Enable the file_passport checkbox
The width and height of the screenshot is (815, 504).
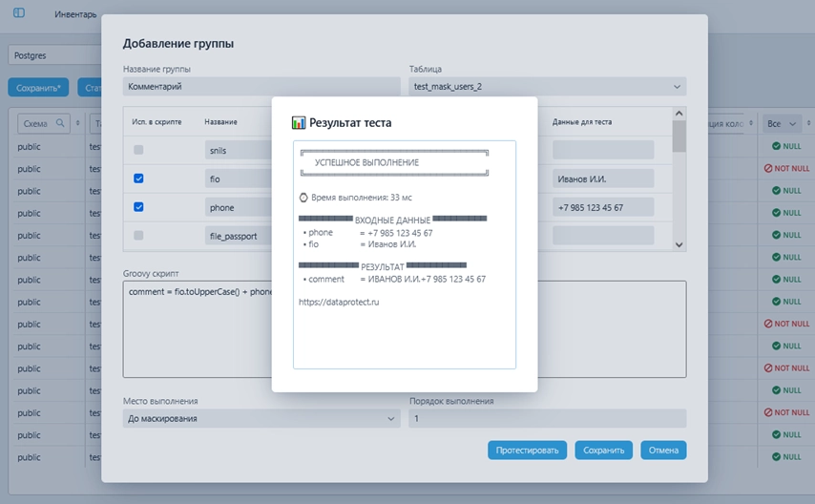click(x=139, y=235)
